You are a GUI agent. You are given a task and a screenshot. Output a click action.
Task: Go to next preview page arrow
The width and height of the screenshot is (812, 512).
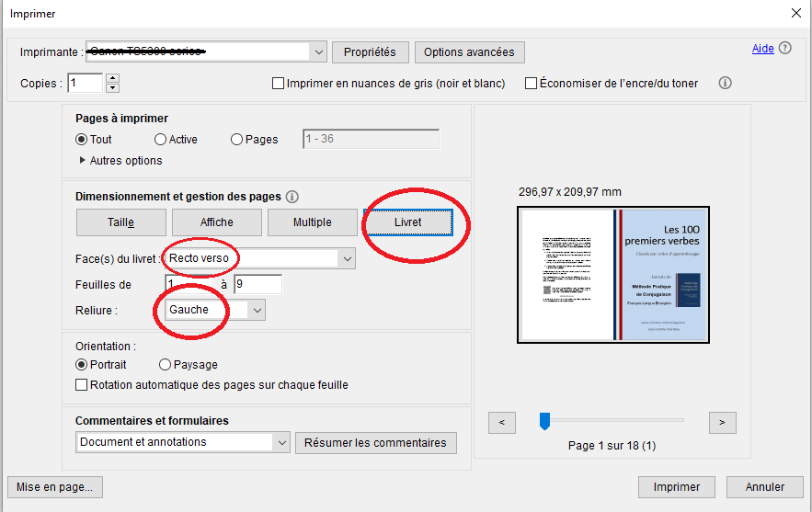722,422
